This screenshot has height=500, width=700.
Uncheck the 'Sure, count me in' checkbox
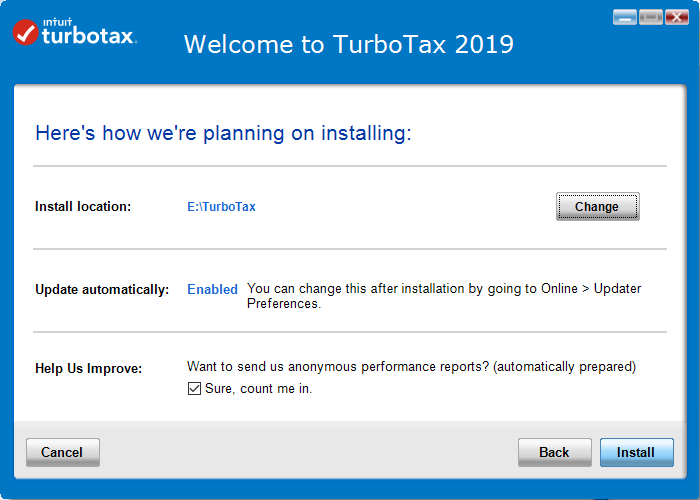click(x=194, y=388)
